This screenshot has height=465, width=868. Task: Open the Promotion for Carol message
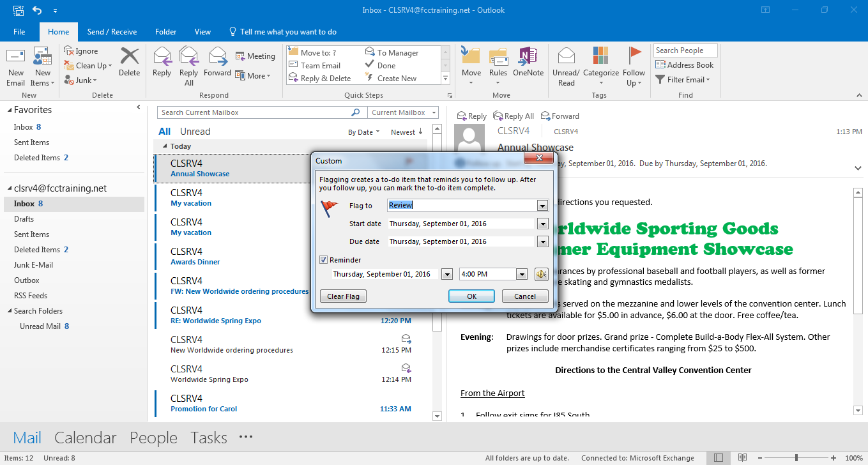click(291, 403)
